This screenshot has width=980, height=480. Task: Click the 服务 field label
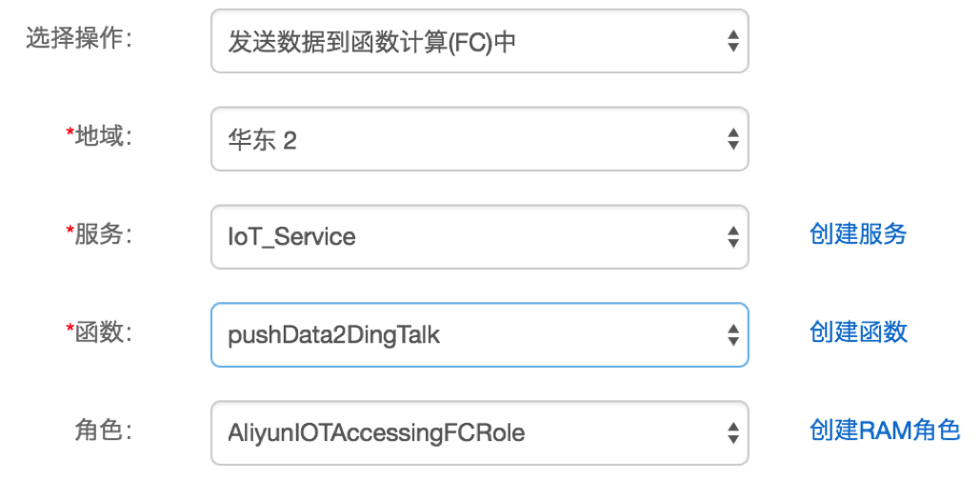(102, 234)
